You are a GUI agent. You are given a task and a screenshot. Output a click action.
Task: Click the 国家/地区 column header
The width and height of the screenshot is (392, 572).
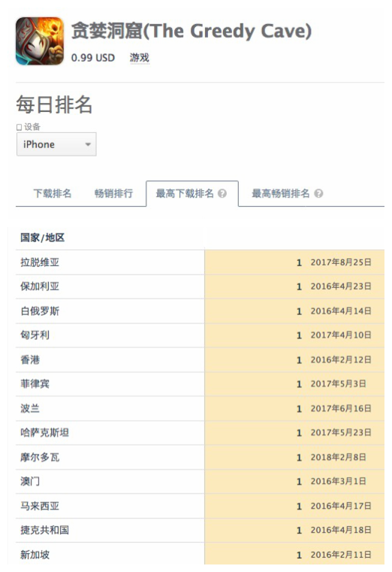coord(43,238)
